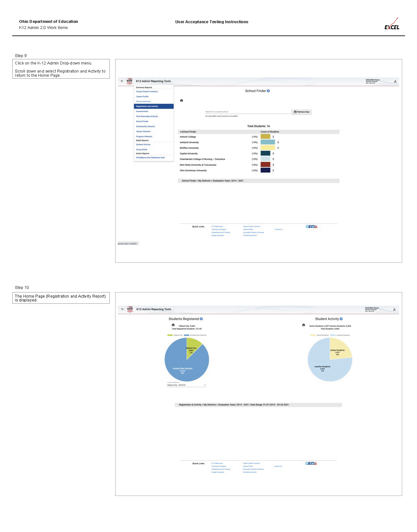
Task: Print the Students Registered chart
Action: 173,325
